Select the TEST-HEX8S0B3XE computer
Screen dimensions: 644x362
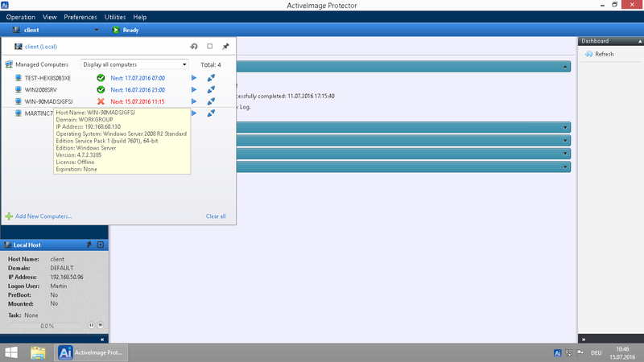point(47,78)
